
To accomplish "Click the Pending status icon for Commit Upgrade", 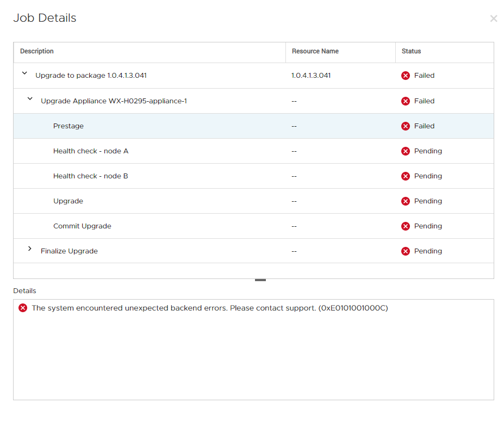I will pyautogui.click(x=405, y=226).
